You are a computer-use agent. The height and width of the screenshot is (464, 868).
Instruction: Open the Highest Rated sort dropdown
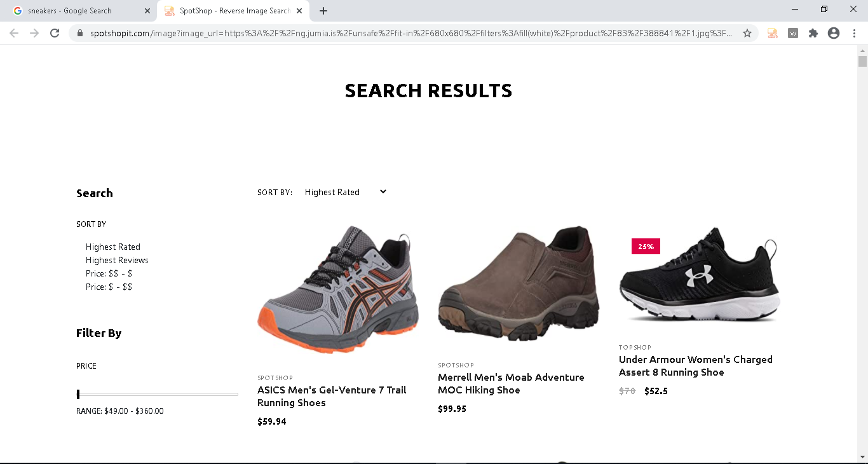coord(345,192)
